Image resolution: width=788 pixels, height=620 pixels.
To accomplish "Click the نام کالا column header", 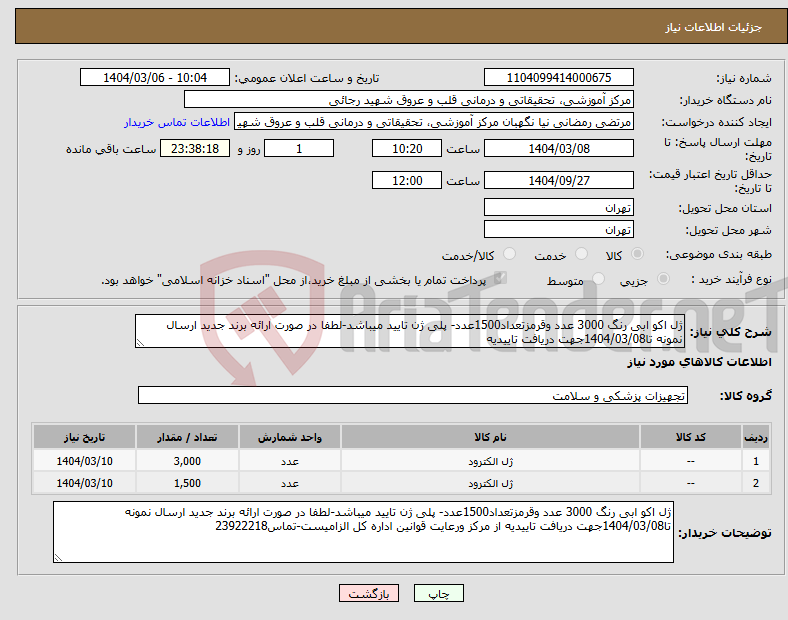I will (x=490, y=437).
